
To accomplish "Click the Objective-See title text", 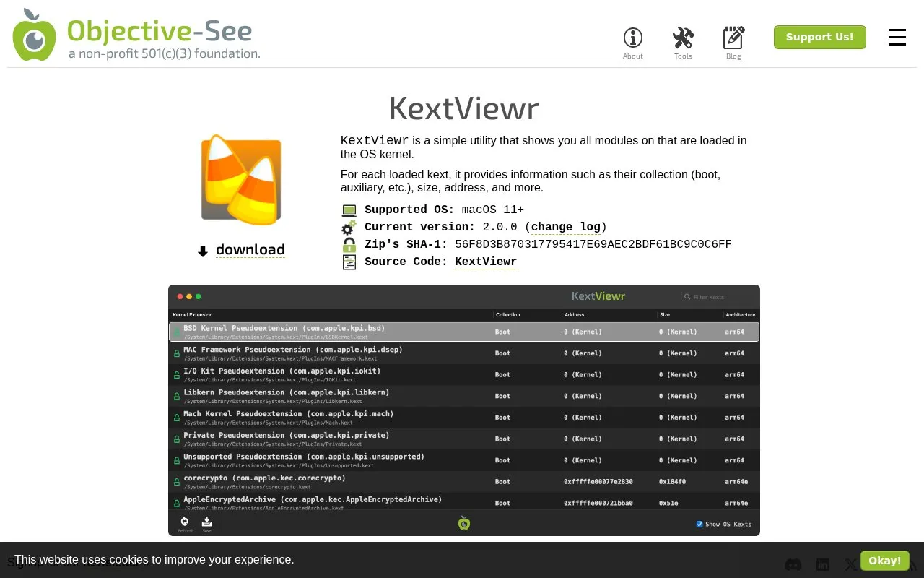I will (160, 31).
